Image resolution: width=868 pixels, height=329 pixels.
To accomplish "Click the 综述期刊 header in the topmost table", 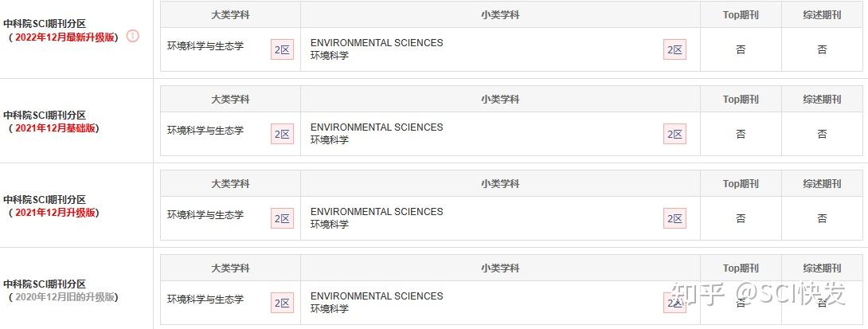I will (822, 14).
